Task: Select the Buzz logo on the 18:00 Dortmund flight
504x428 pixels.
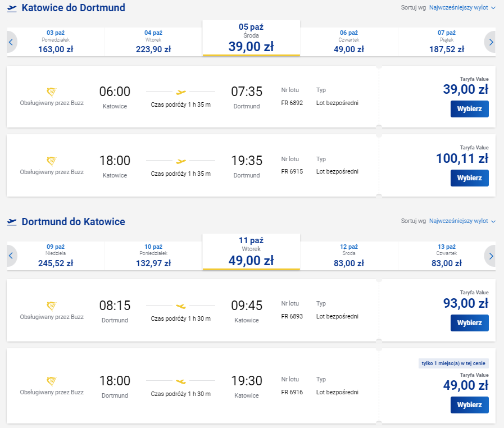Action: 52,380
